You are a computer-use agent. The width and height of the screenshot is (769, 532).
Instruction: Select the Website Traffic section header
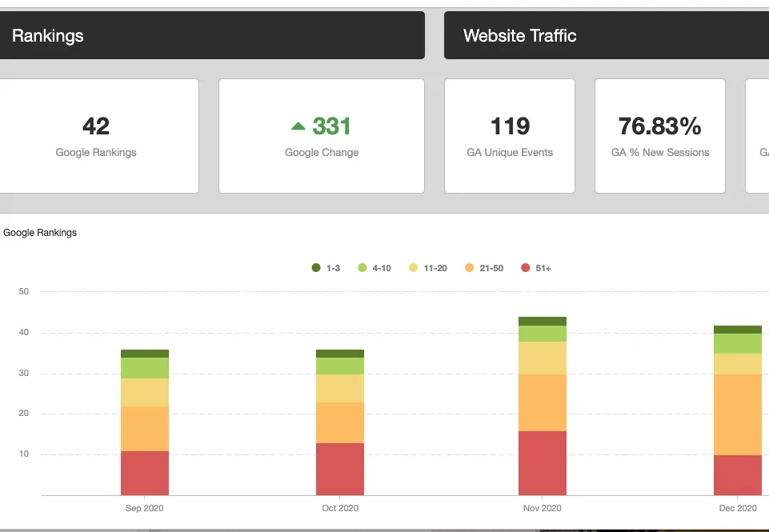(607, 35)
